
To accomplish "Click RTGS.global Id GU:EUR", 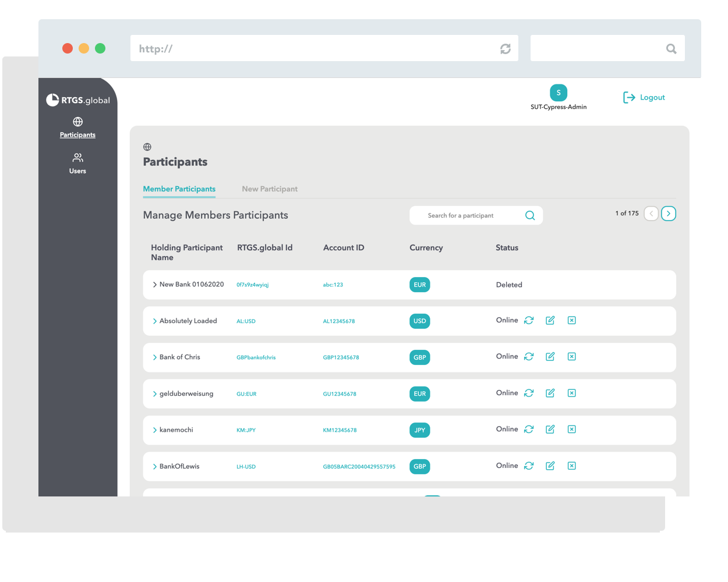I will click(246, 394).
